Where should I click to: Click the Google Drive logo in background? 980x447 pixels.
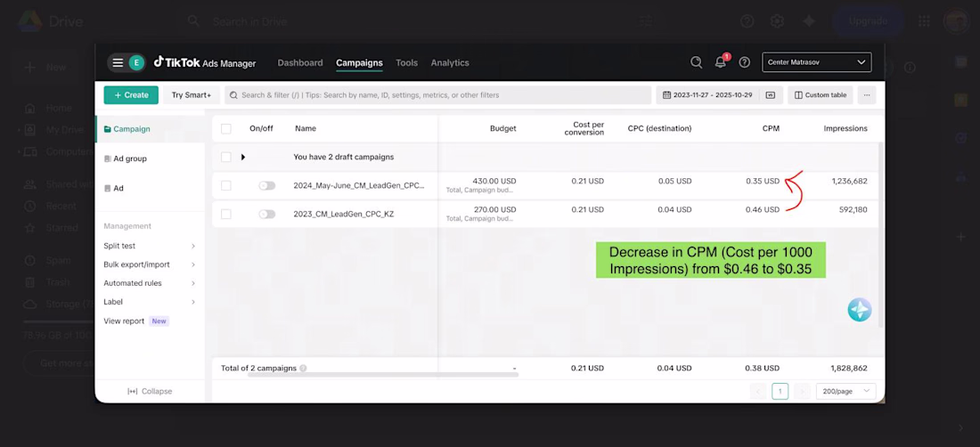(29, 21)
